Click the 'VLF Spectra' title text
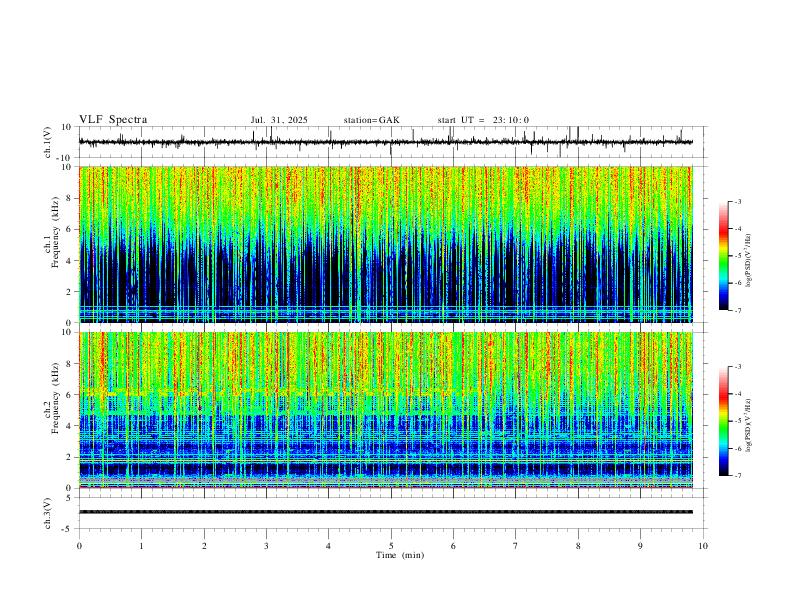Screen dimensions: 792x612 coord(113,120)
